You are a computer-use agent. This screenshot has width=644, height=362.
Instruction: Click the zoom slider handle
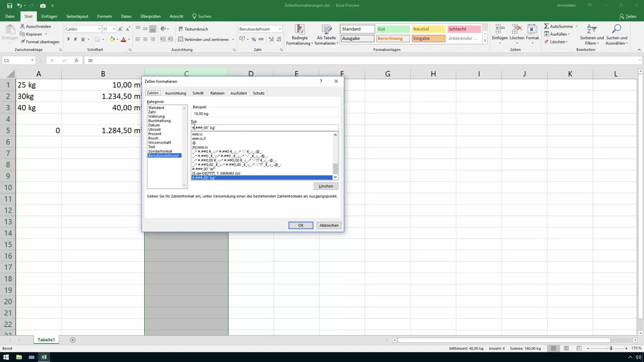click(x=611, y=348)
